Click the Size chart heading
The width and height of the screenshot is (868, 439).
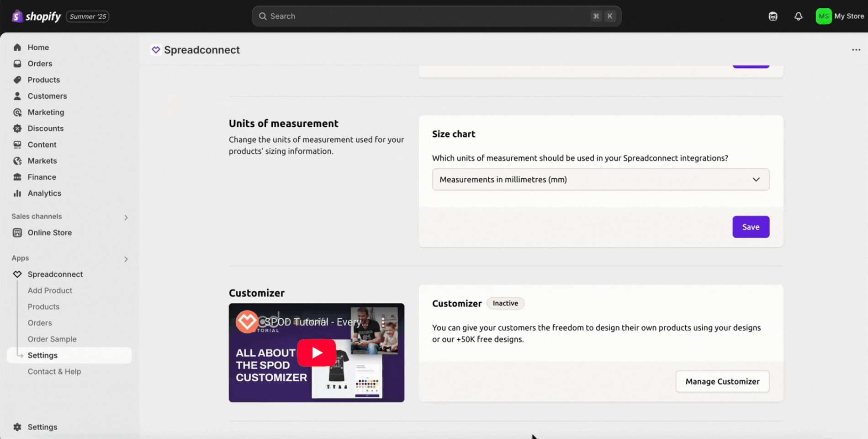pos(454,134)
